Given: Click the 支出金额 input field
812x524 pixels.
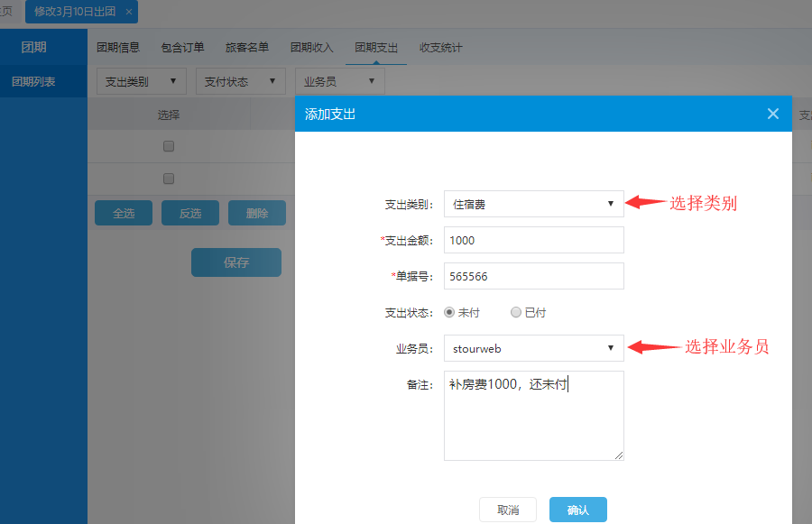Looking at the screenshot, I should pos(533,240).
